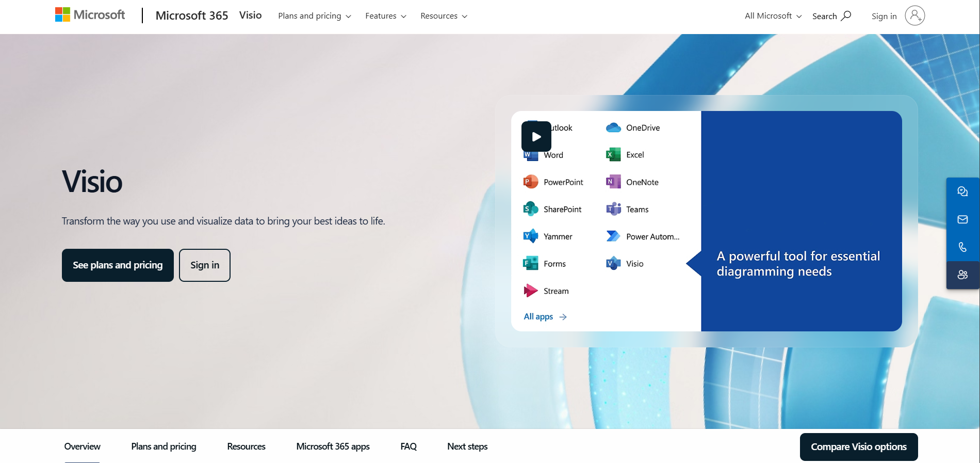Go to the Overview tab
This screenshot has width=980, height=463.
click(x=83, y=446)
